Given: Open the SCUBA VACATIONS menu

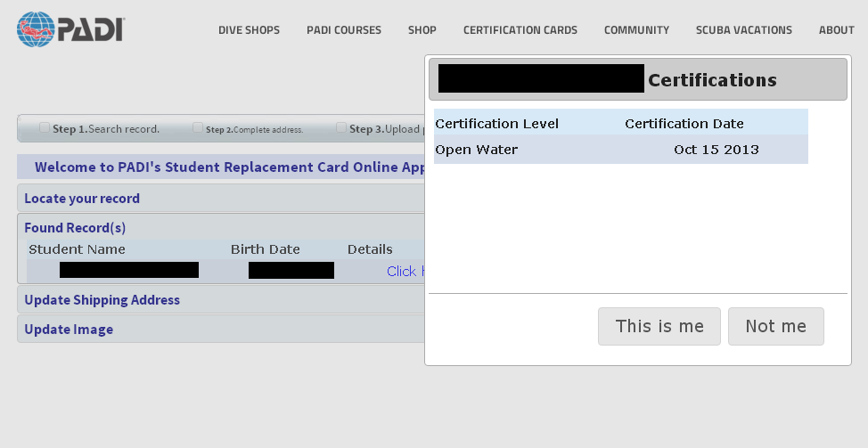Looking at the screenshot, I should click(744, 30).
